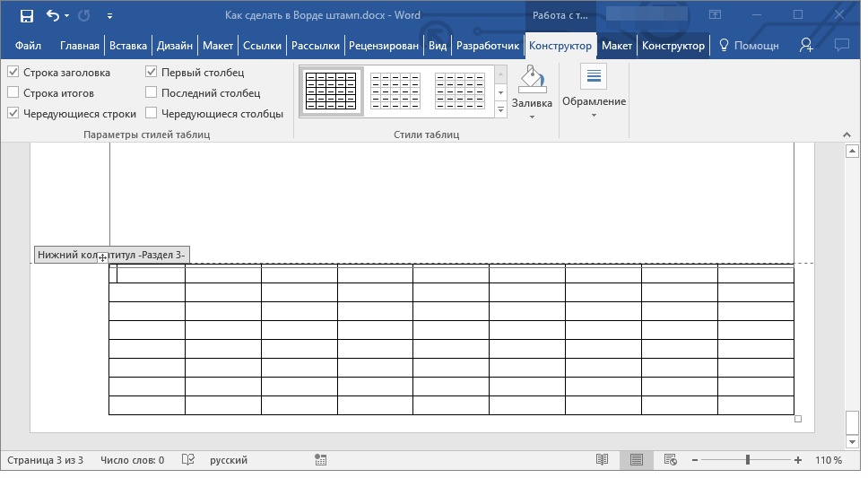868x478 pixels.
Task: Click the macro recording status bar icon
Action: point(320,460)
